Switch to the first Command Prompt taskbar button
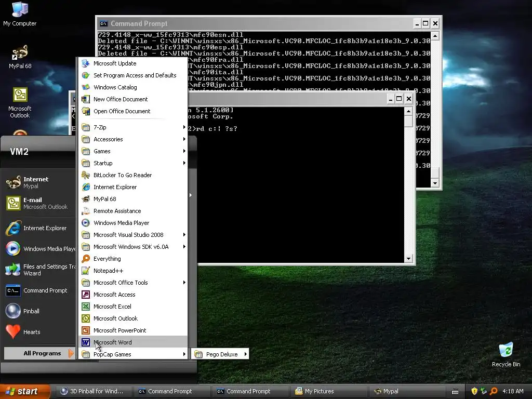The height and width of the screenshot is (399, 532). [171, 391]
